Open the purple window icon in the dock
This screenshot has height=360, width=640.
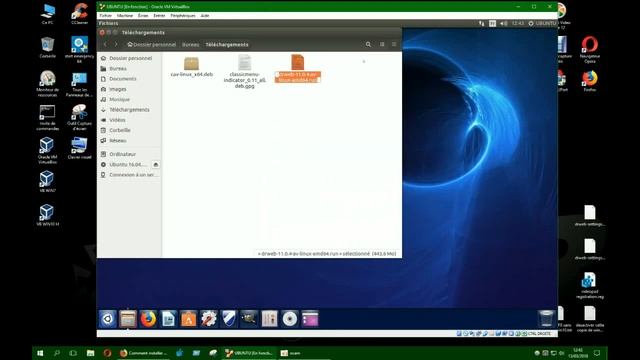pos(310,319)
